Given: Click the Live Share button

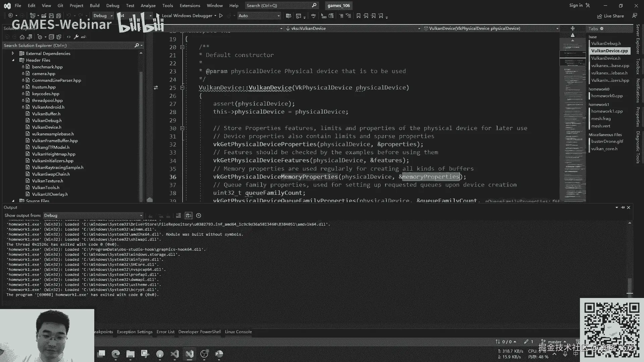Looking at the screenshot, I should tap(611, 16).
